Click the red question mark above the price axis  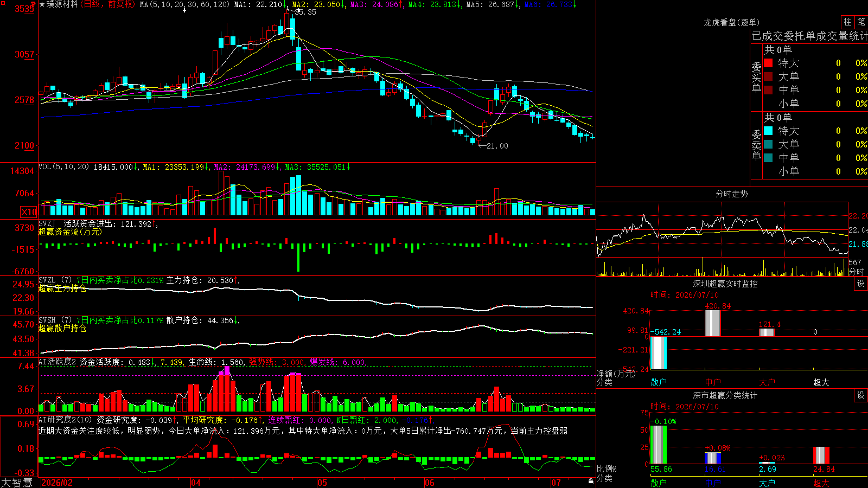[x=34, y=4]
